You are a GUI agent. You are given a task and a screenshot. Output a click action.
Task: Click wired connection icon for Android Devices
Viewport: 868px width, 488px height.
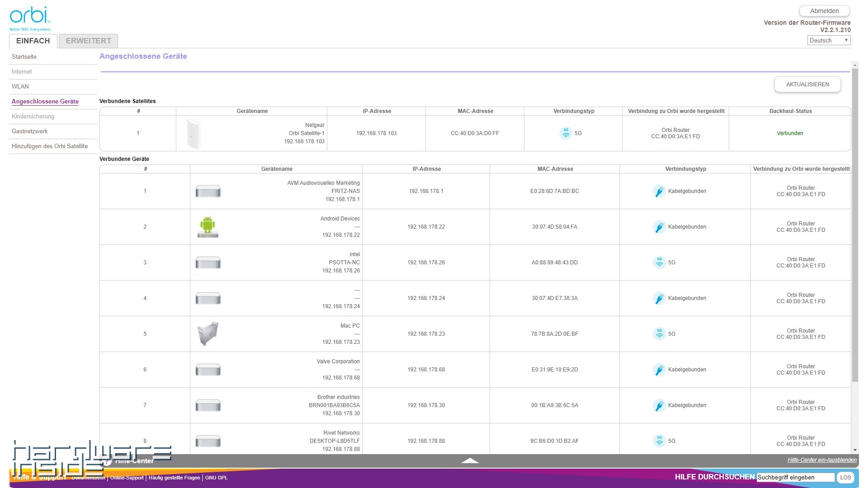[659, 227]
